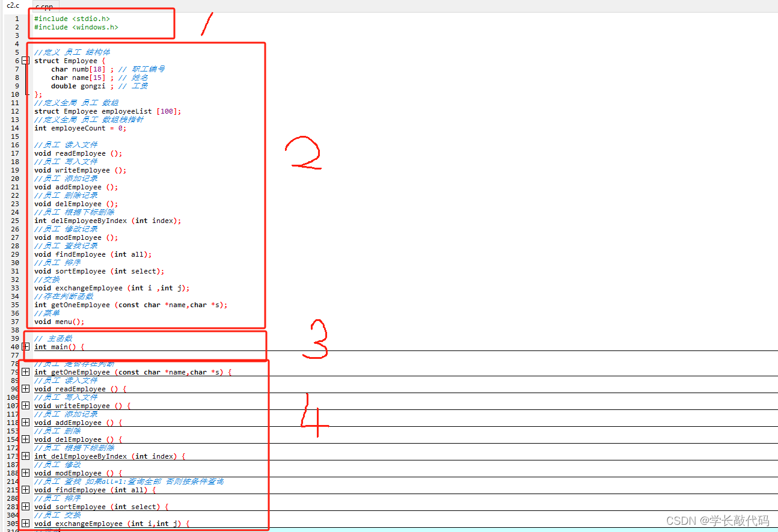The width and height of the screenshot is (778, 532).
Task: Click the 'void sortEmployee (int select) {' definition text
Action: pyautogui.click(x=102, y=507)
